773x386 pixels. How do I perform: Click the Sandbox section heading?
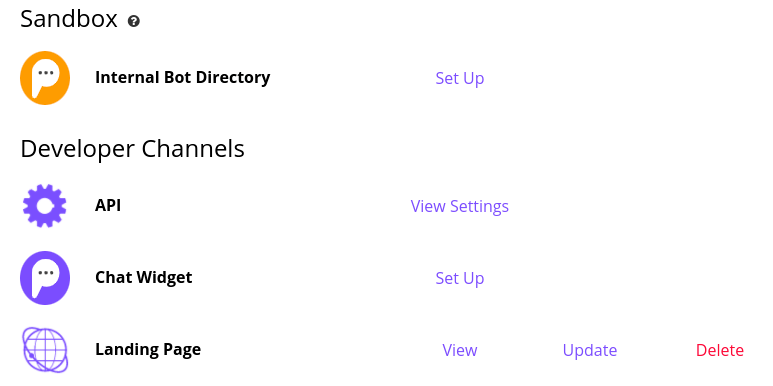(x=69, y=20)
